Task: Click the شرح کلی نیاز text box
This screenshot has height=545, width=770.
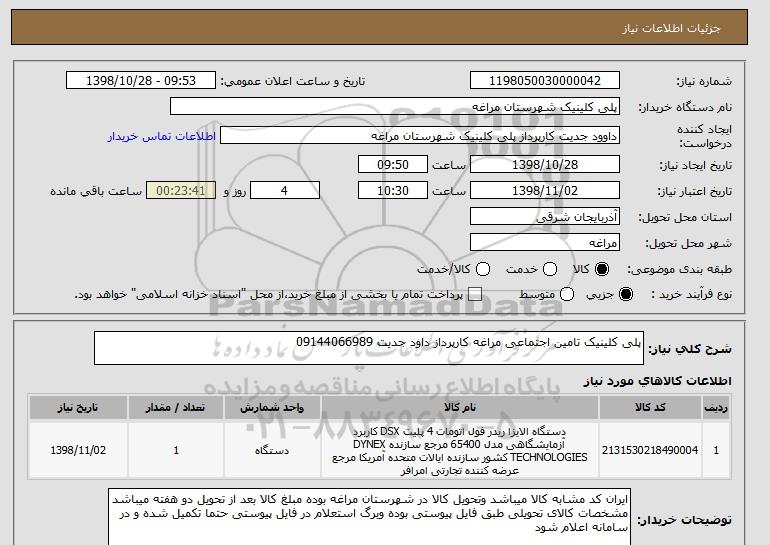Action: tap(369, 348)
